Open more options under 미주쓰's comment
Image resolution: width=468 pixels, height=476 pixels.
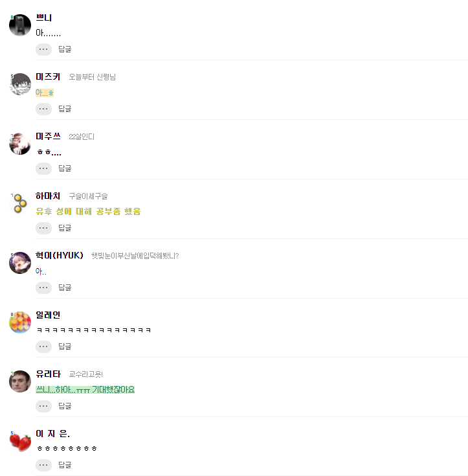pos(43,168)
